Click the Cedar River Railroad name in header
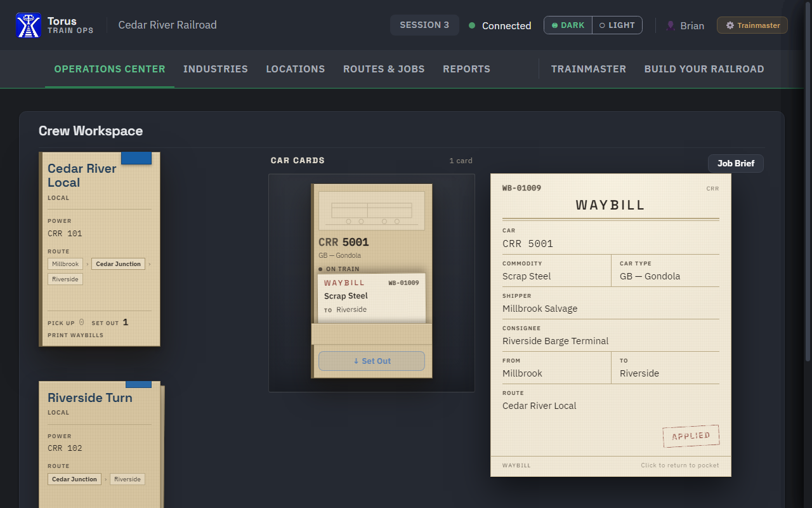812x508 pixels. pyautogui.click(x=167, y=25)
